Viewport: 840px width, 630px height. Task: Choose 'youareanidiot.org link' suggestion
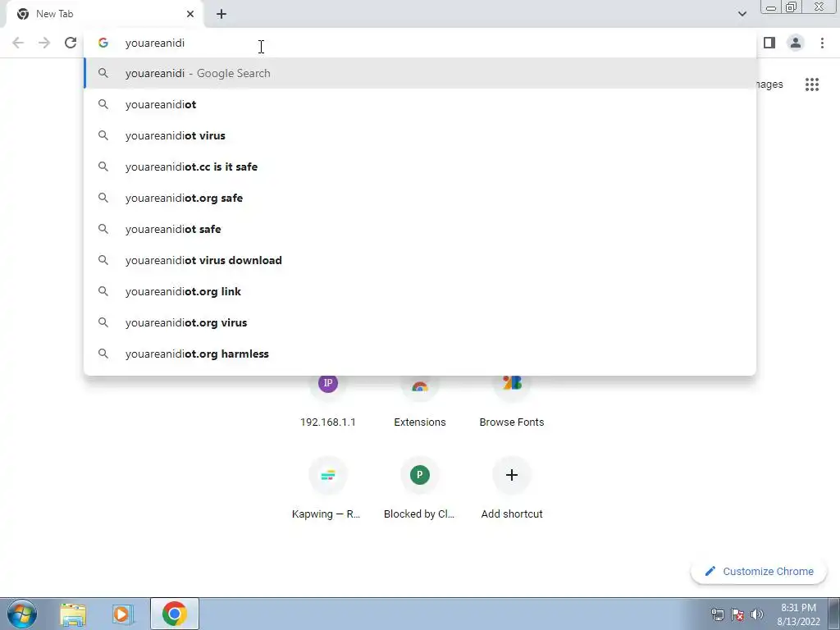click(x=420, y=291)
